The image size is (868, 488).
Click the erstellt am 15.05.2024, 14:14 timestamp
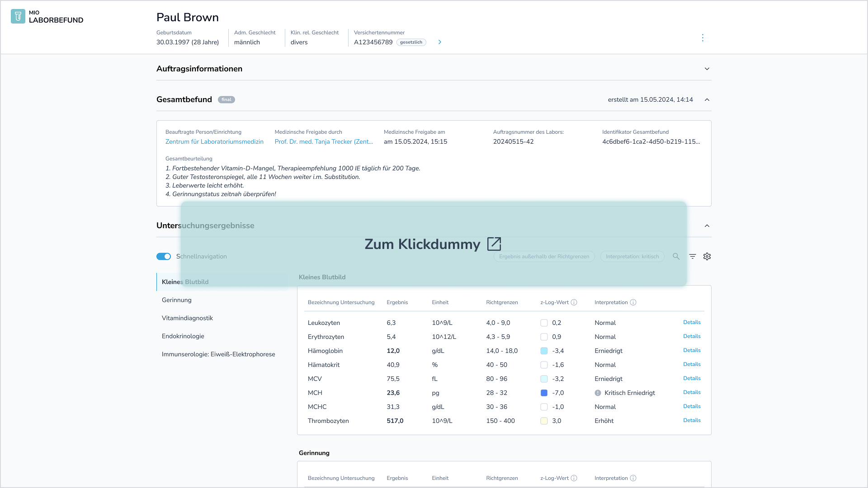pyautogui.click(x=650, y=99)
